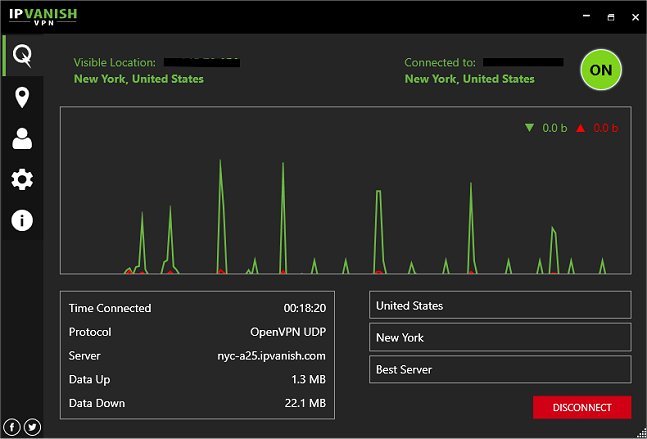Open the settings gear icon

tap(22, 179)
